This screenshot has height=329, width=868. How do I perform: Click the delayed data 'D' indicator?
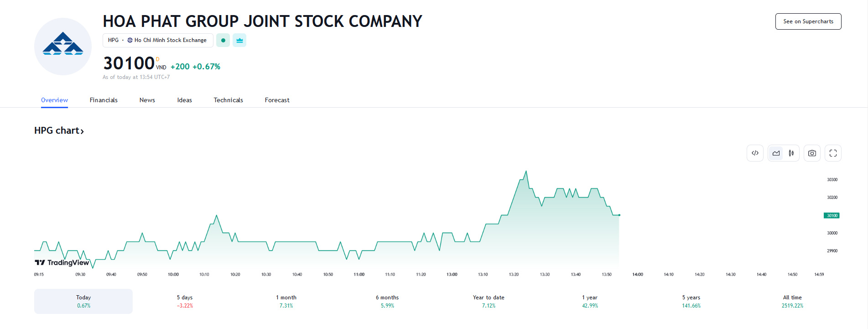158,59
